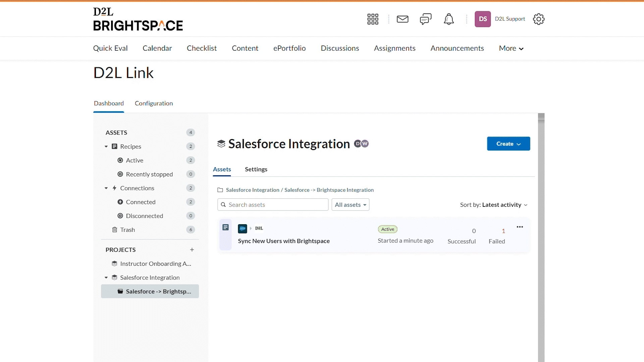The height and width of the screenshot is (362, 644).
Task: Click the blue Create button
Action: (x=508, y=144)
